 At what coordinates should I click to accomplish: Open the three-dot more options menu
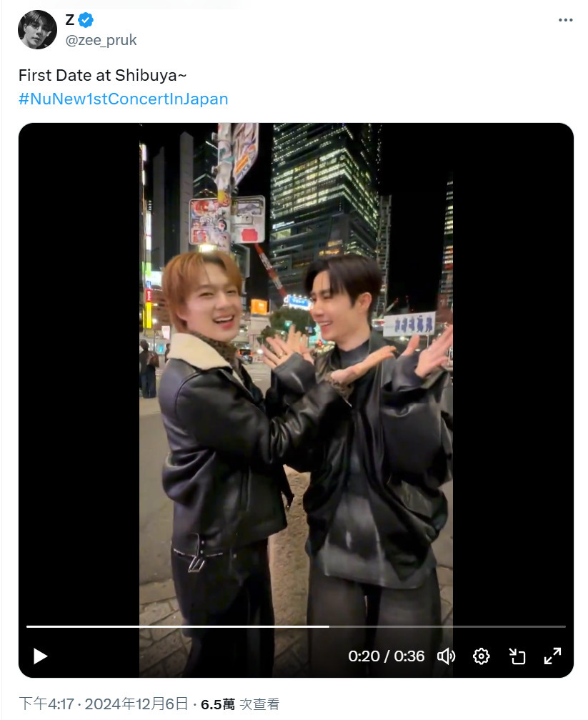[x=566, y=20]
